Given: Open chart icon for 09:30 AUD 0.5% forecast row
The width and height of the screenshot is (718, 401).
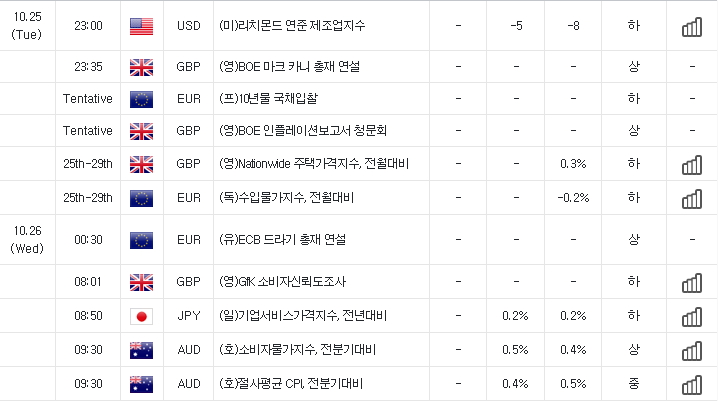Looking at the screenshot, I should coord(692,351).
